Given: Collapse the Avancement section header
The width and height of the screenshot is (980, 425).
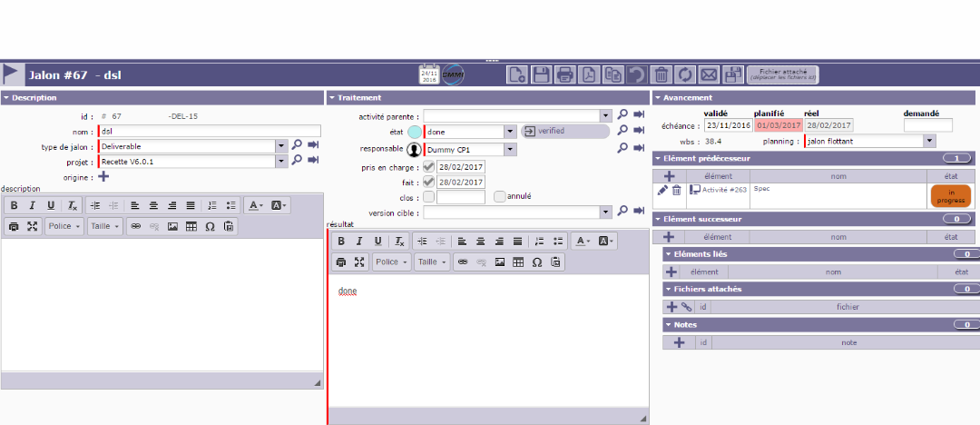Looking at the screenshot, I should click(657, 97).
